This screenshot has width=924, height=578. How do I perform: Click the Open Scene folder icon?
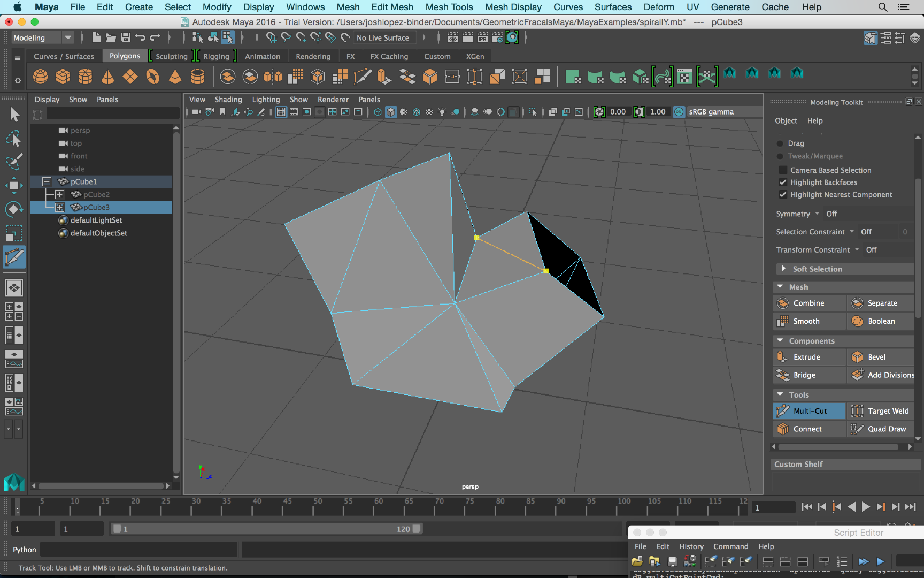[x=111, y=37]
